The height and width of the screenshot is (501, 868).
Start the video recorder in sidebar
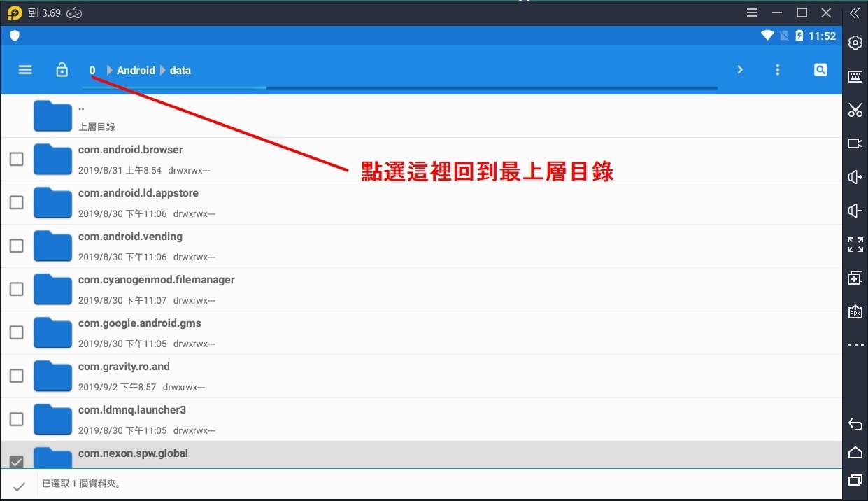click(855, 143)
